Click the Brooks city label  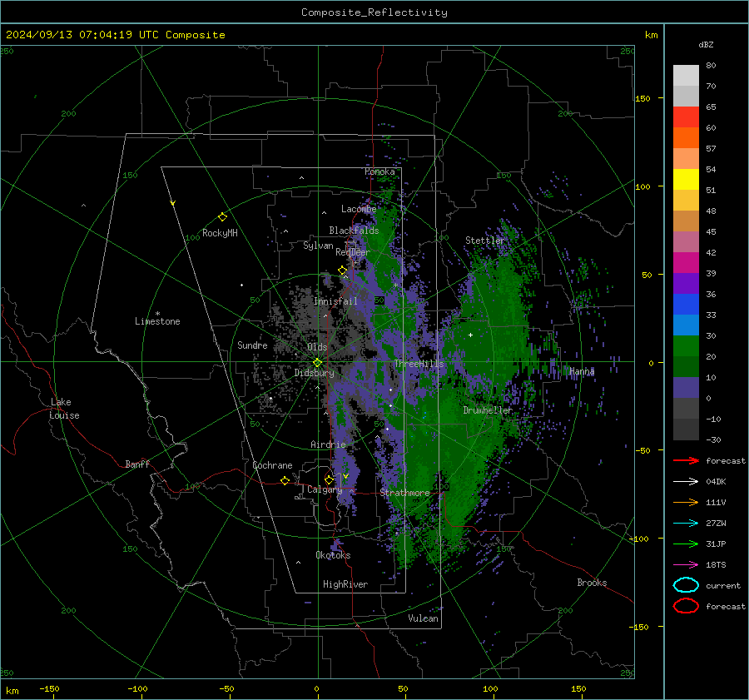(592, 583)
